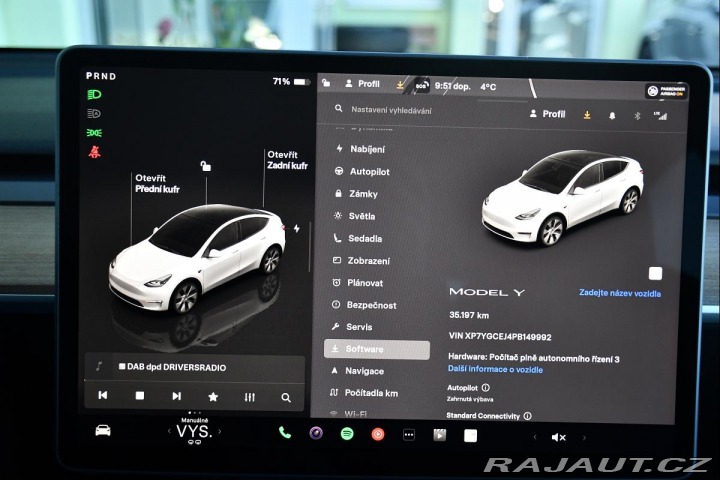Open notifications bell in settings header
The image size is (720, 480).
coord(612,116)
